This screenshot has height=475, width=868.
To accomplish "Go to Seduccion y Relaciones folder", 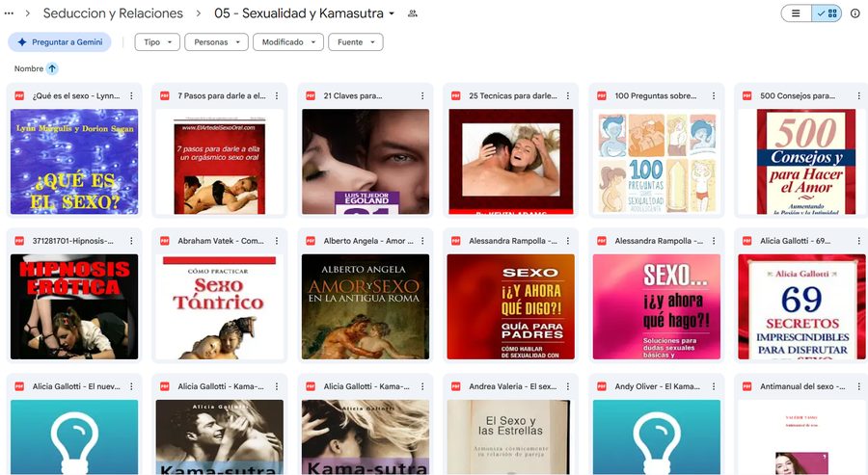I will pyautogui.click(x=113, y=13).
